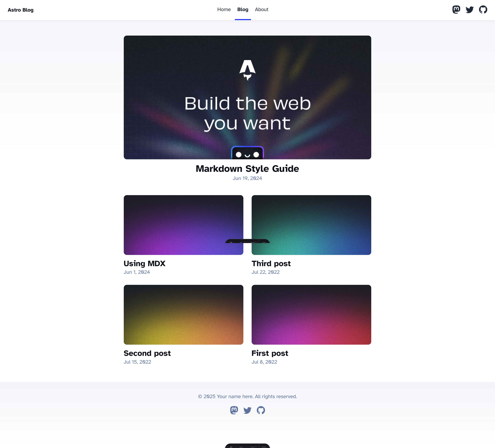Open the About nav item
495x448 pixels.
262,10
